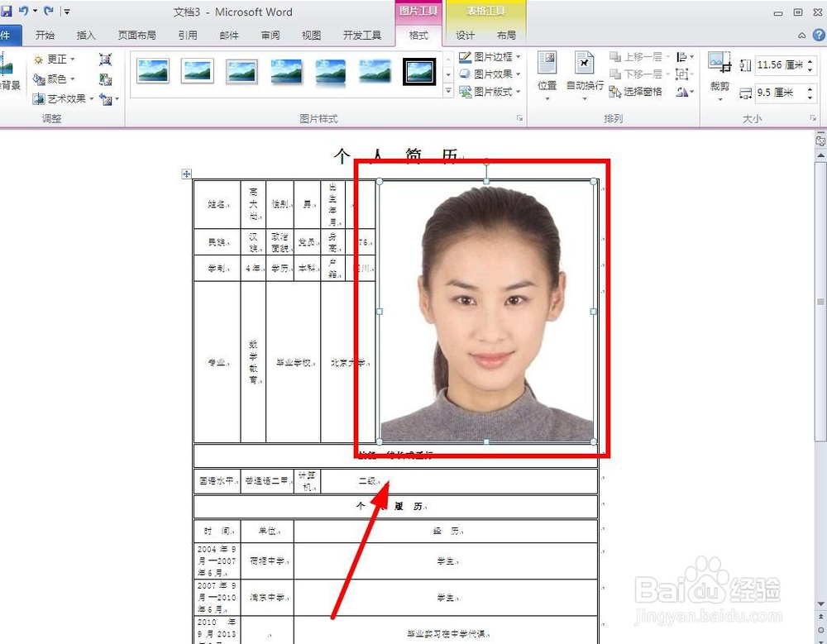The height and width of the screenshot is (644, 827).
Task: Open the Table Tools 设计 (Design) tab
Action: point(465,35)
